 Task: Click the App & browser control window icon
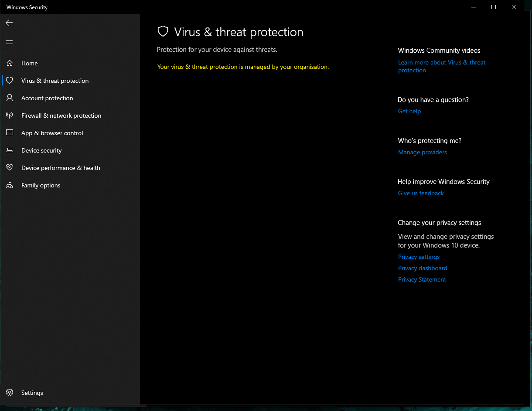[x=10, y=133]
